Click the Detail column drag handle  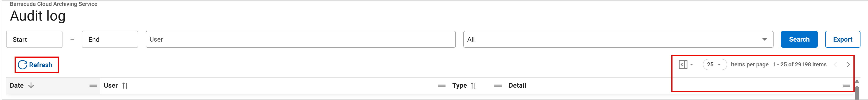point(846,86)
